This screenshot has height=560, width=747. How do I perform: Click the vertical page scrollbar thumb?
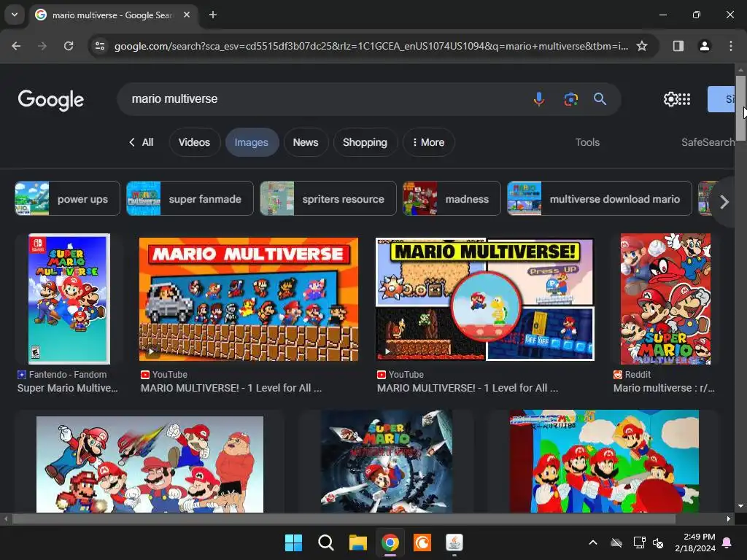[x=740, y=108]
